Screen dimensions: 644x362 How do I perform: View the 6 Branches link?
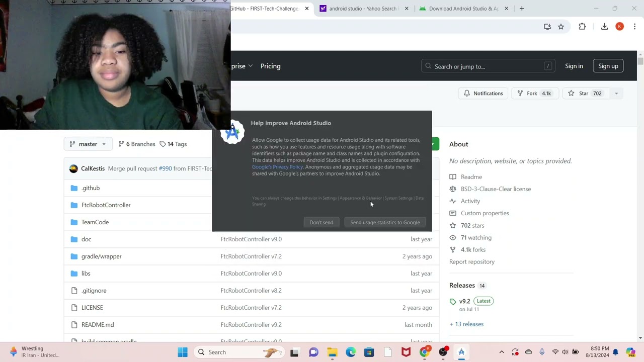[x=137, y=144]
